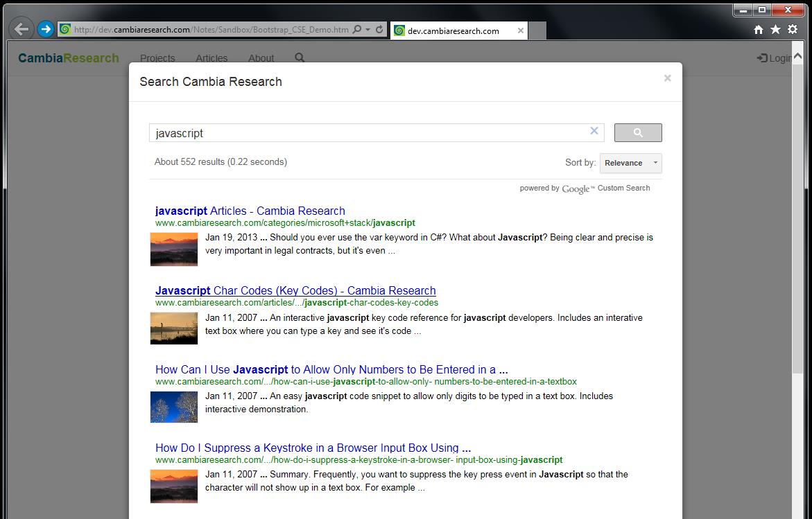Close the dev.cambiaresearch.com tab

pos(521,30)
